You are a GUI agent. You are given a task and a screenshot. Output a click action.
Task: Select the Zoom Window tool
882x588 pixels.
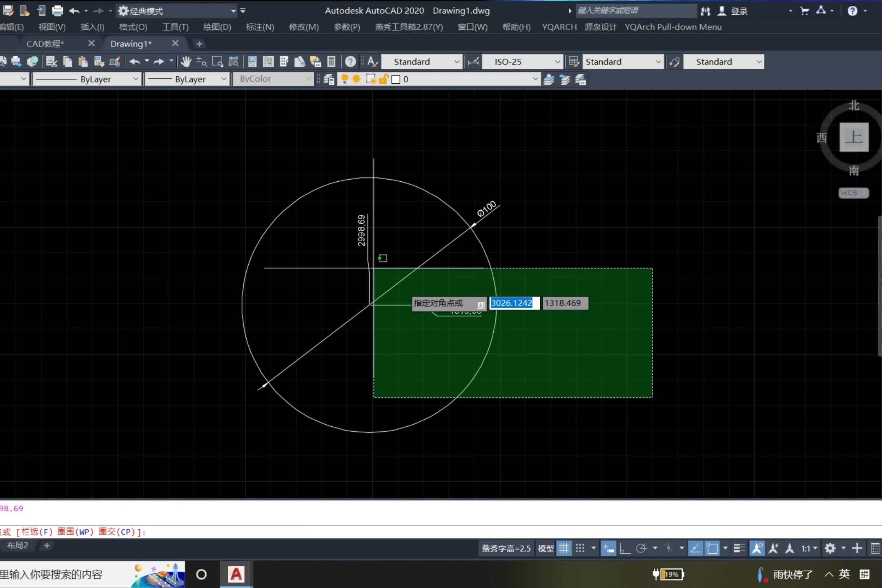coord(218,62)
